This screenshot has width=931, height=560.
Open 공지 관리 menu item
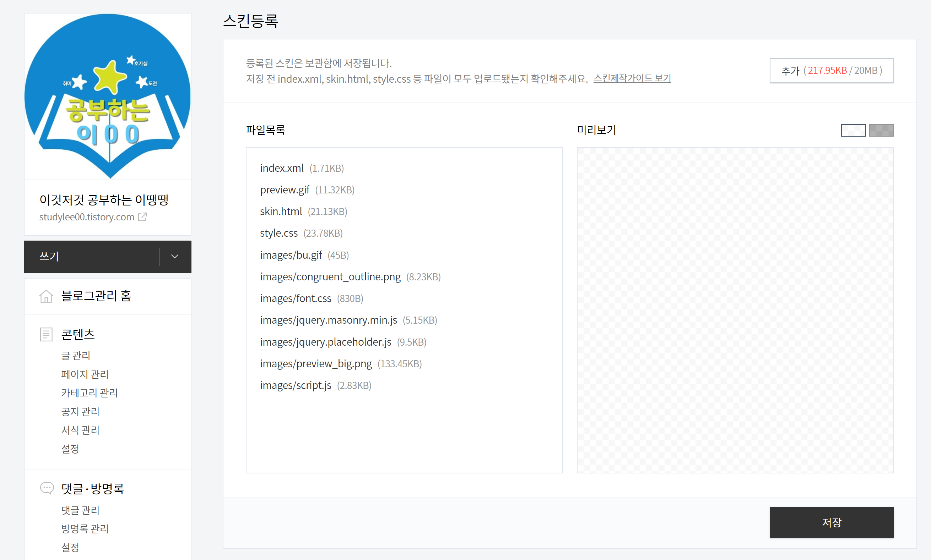(x=80, y=411)
